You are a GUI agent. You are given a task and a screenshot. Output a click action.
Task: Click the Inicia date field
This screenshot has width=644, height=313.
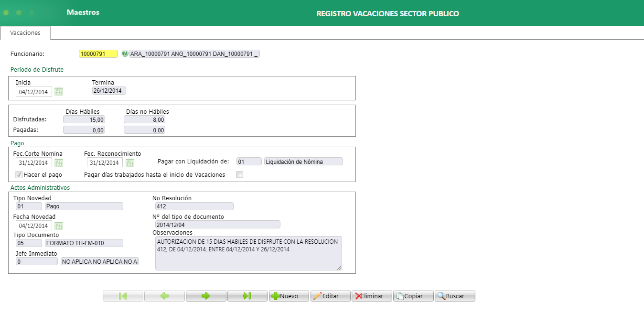[x=34, y=92]
